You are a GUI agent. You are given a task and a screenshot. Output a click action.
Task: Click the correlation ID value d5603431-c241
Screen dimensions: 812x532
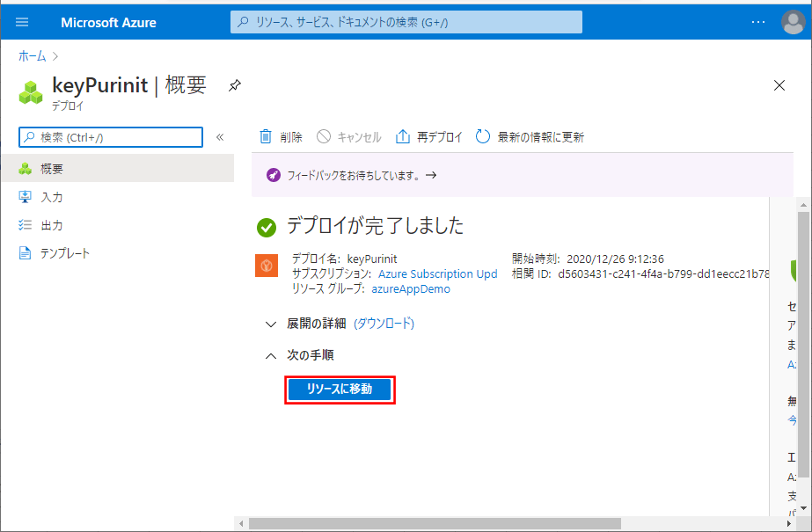pos(663,273)
